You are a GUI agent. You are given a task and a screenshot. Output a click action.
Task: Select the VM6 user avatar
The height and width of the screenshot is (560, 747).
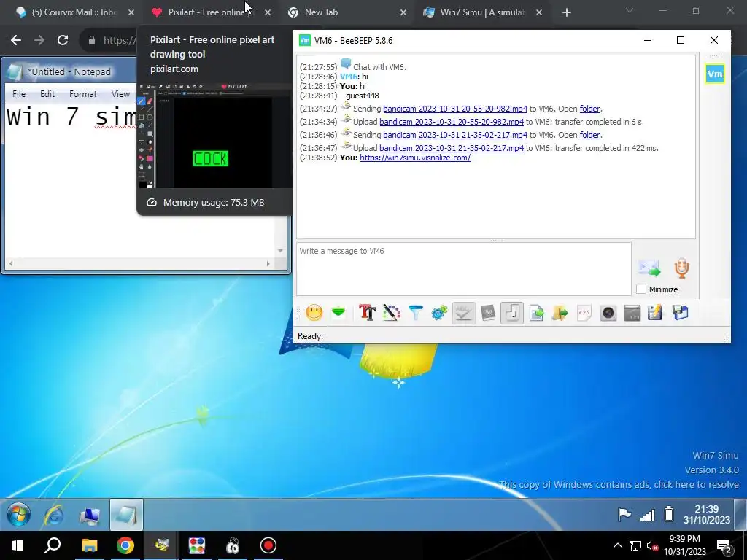pos(715,74)
